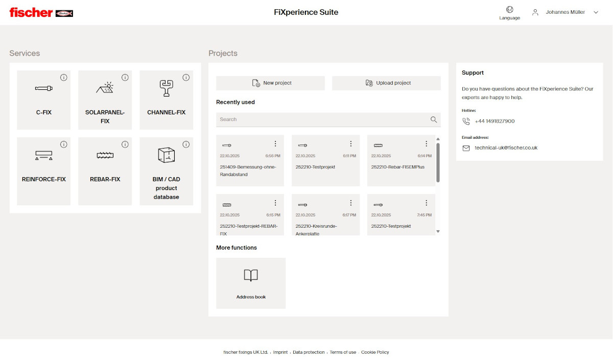Image resolution: width=613 pixels, height=364 pixels.
Task: Click the hotline phone icon
Action: 466,122
